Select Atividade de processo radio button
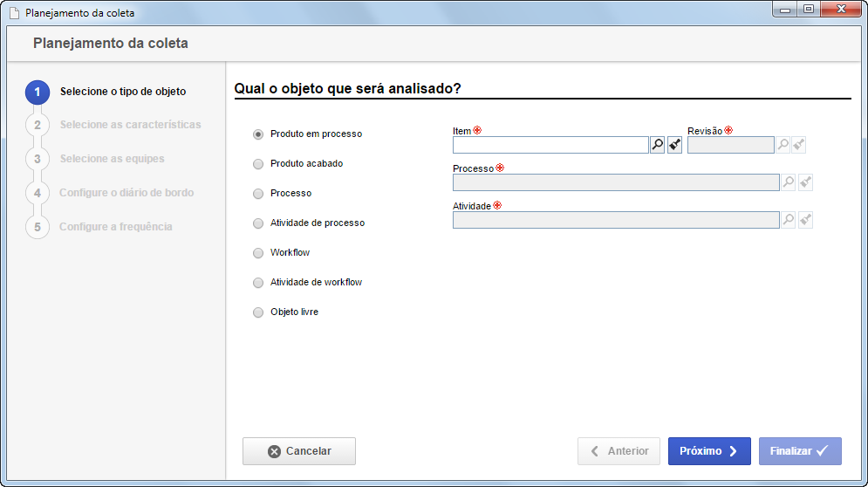 point(258,223)
